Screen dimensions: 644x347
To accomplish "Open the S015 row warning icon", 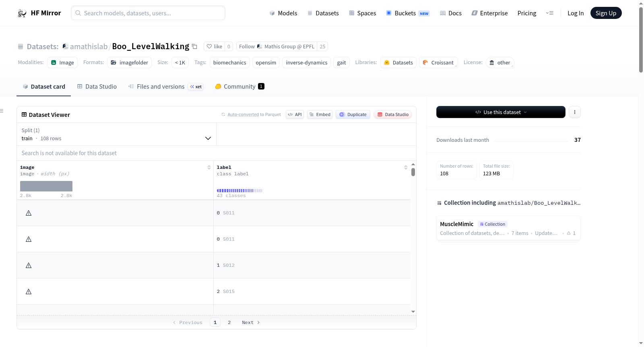I will tap(29, 292).
